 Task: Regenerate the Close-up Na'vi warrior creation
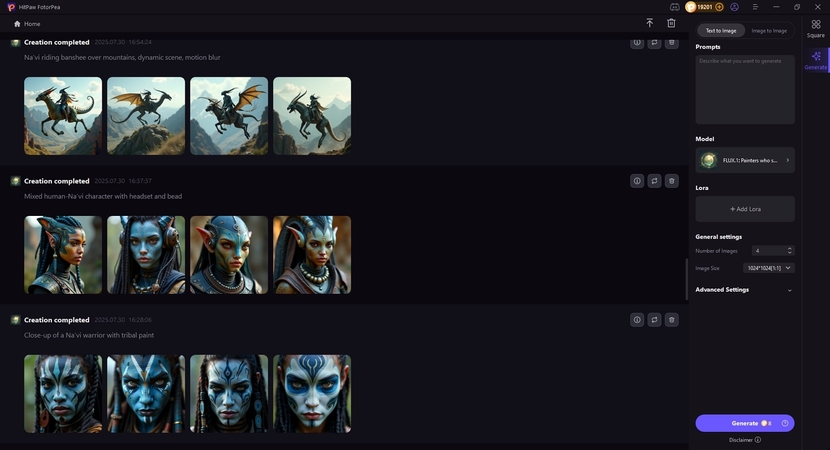654,320
